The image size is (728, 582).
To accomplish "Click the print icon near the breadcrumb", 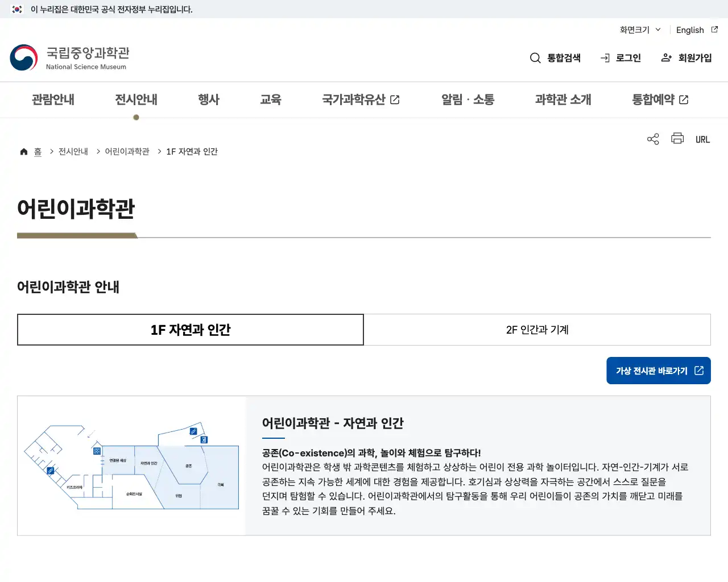I will click(677, 138).
